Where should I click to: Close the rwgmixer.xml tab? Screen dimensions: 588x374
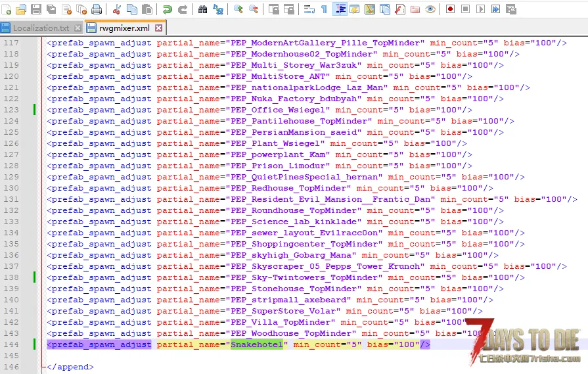tap(158, 28)
